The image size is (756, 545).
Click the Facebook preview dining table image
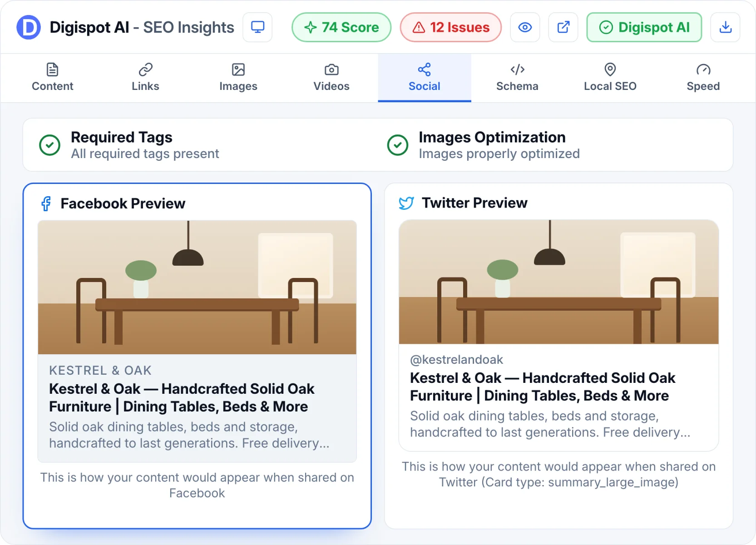(197, 287)
